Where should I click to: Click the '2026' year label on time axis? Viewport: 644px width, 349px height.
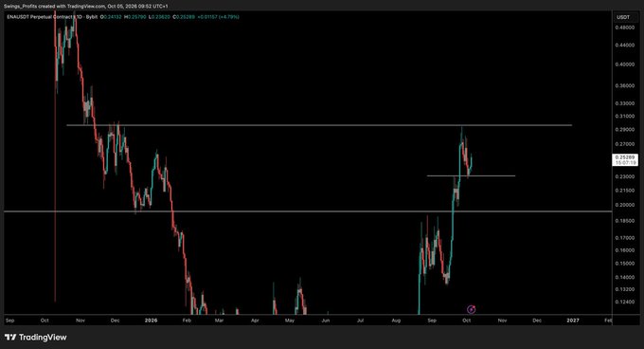pyautogui.click(x=152, y=321)
